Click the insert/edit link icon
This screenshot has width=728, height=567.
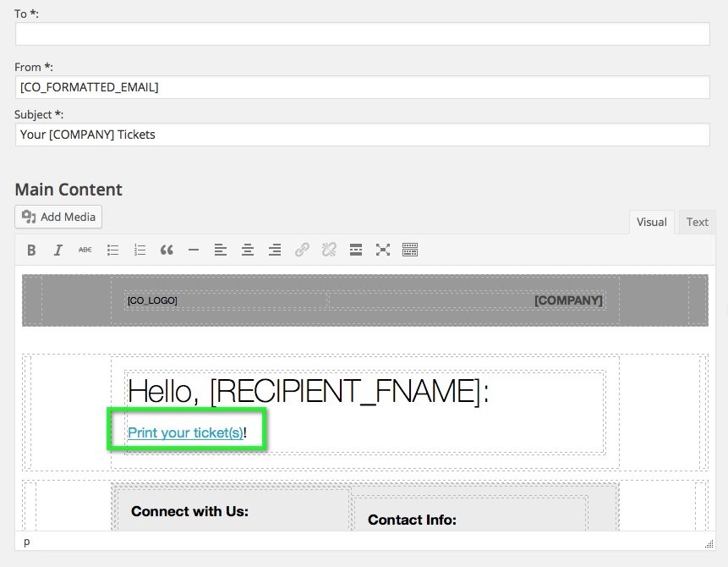click(x=302, y=250)
